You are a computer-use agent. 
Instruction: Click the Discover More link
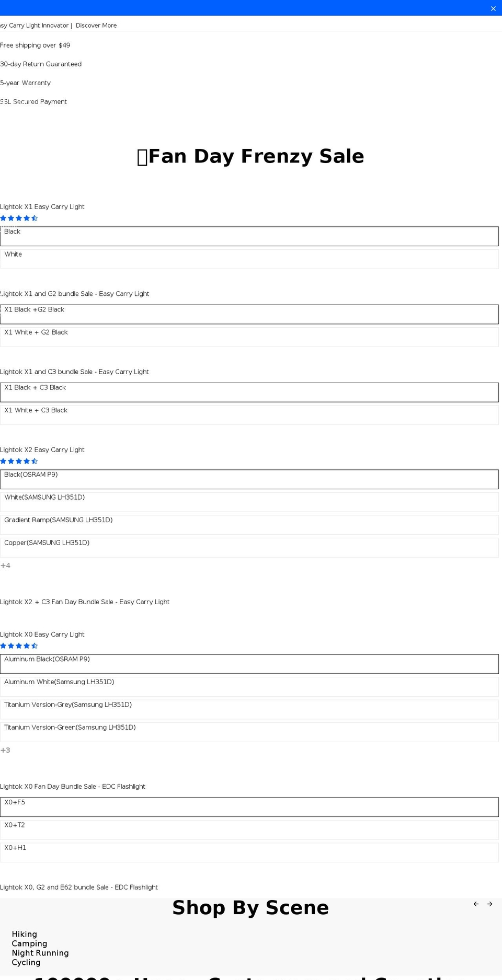pyautogui.click(x=96, y=25)
